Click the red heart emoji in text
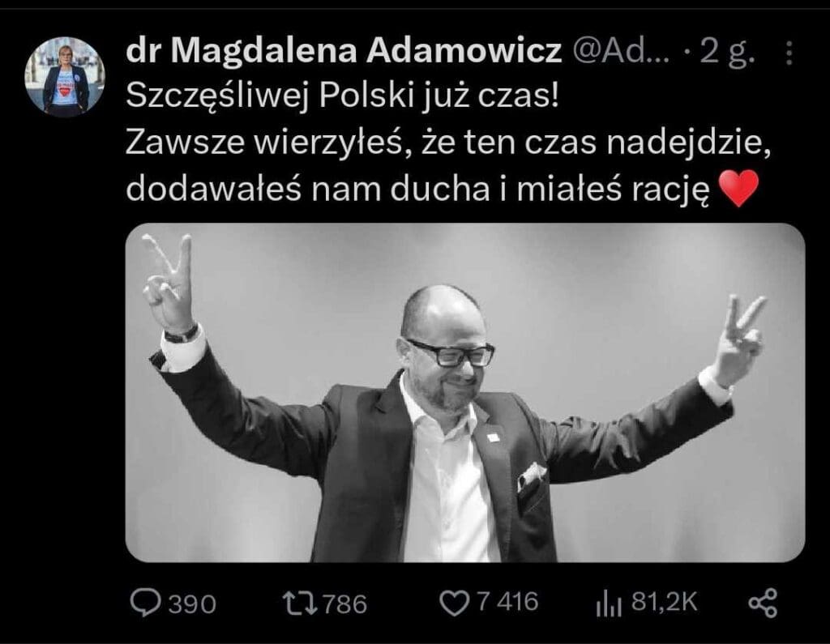This screenshot has width=830, height=644. click(739, 189)
